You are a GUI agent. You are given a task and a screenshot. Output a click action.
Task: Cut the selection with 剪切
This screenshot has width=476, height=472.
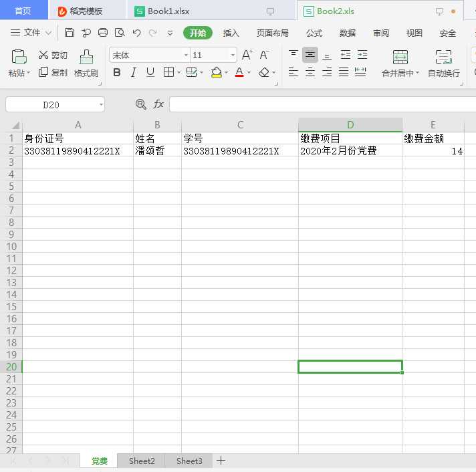point(53,55)
